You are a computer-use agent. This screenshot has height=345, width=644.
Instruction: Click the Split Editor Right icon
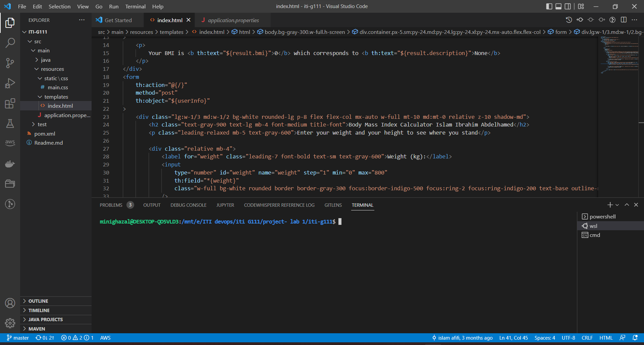tap(624, 20)
